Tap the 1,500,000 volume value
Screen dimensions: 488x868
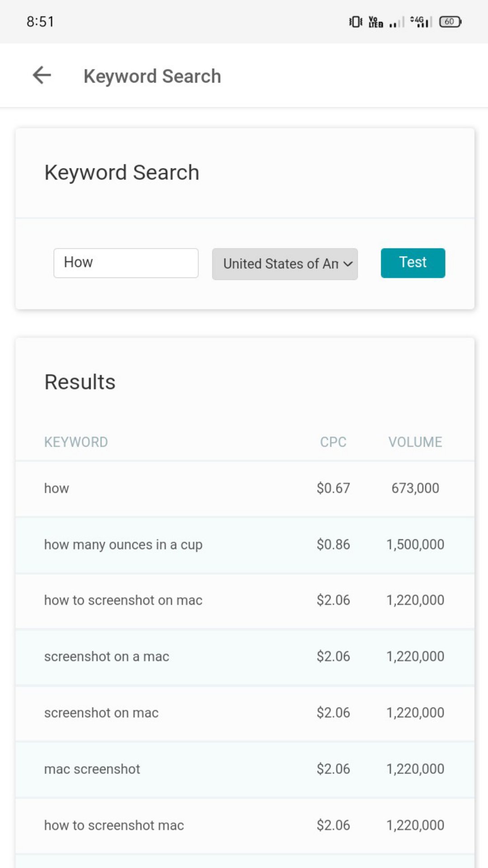click(415, 544)
